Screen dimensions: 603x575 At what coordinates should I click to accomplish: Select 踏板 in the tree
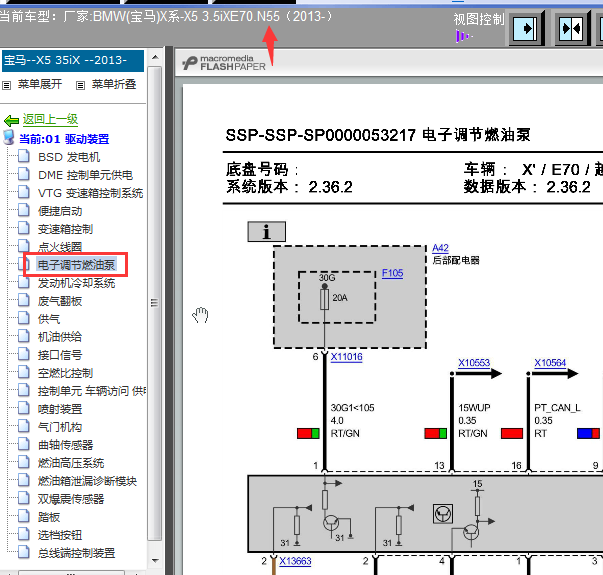click(49, 517)
